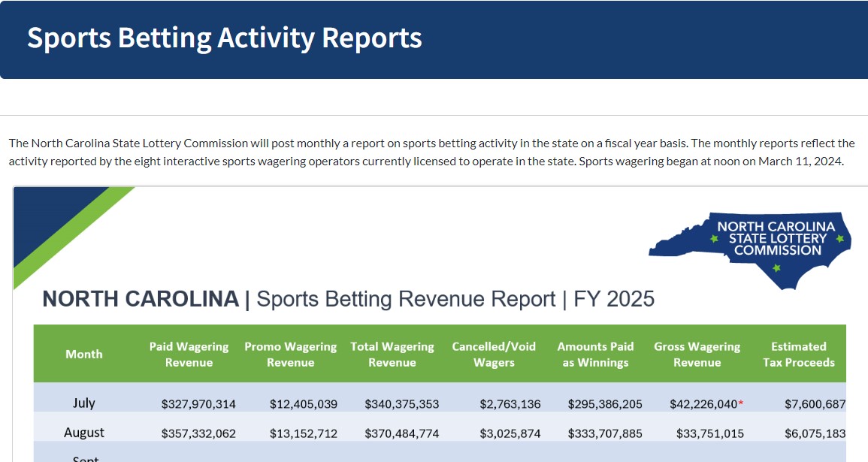This screenshot has width=868, height=462.
Task: Select the Sports Betting Activity Reports heading
Action: [x=224, y=38]
